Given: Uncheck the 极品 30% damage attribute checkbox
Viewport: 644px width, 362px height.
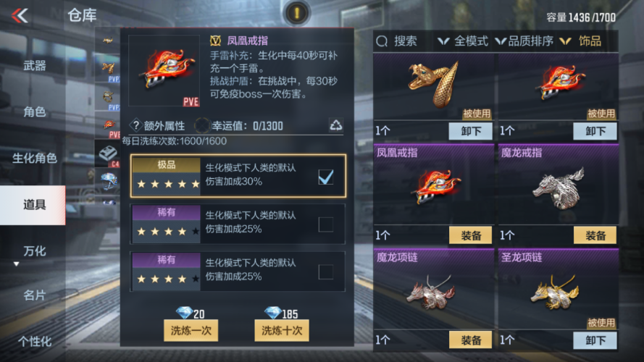Looking at the screenshot, I should coord(326,177).
